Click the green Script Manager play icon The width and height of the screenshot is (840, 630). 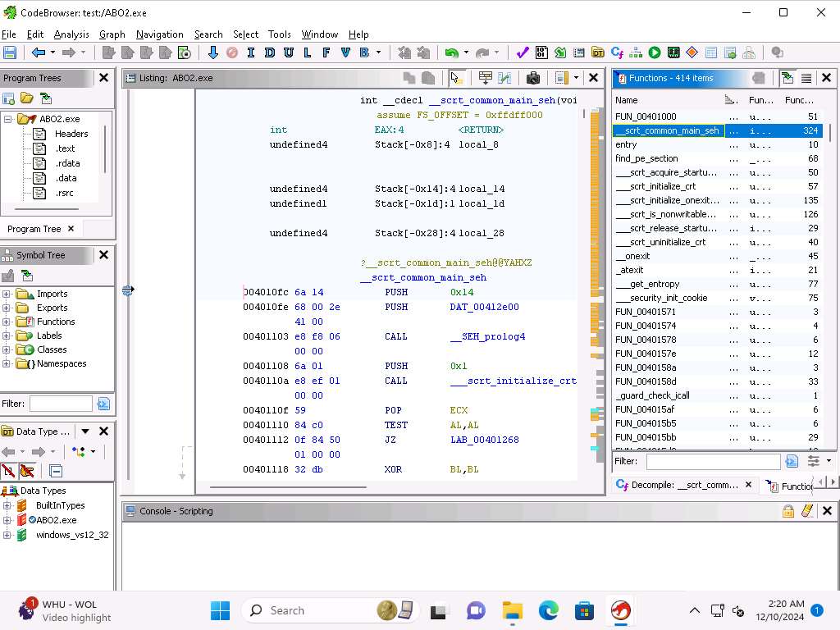click(655, 52)
